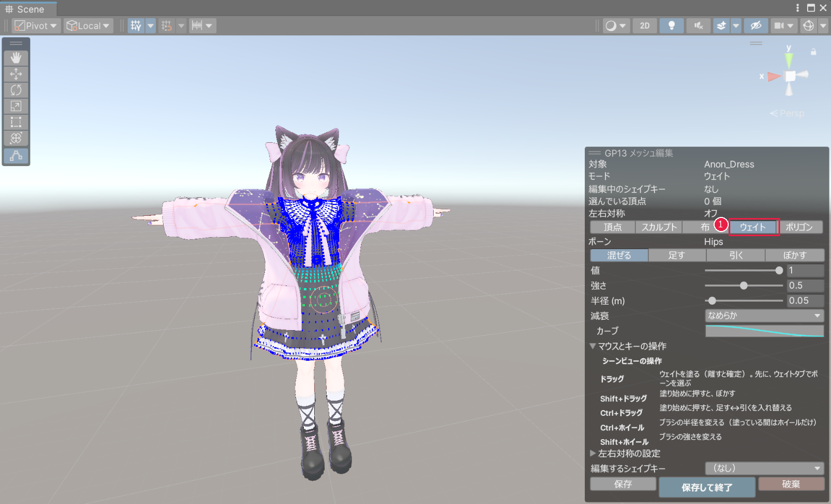Image resolution: width=831 pixels, height=504 pixels.
Task: Click the 半径 radius value field
Action: click(x=806, y=301)
